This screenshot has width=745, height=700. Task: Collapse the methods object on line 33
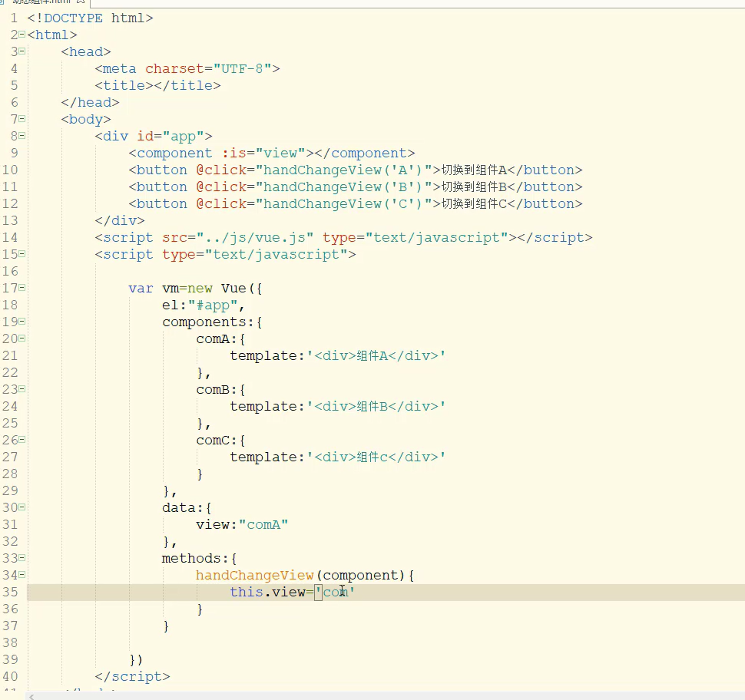22,558
